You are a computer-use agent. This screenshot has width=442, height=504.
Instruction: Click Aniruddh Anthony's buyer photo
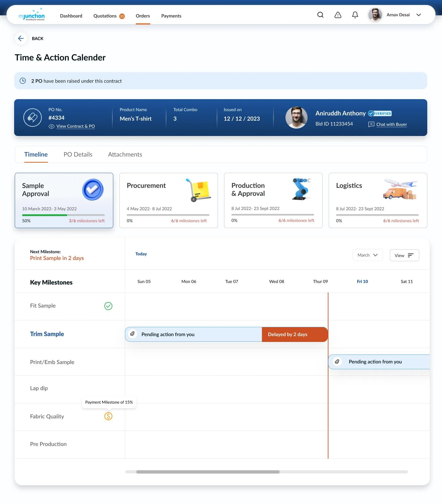pyautogui.click(x=297, y=118)
